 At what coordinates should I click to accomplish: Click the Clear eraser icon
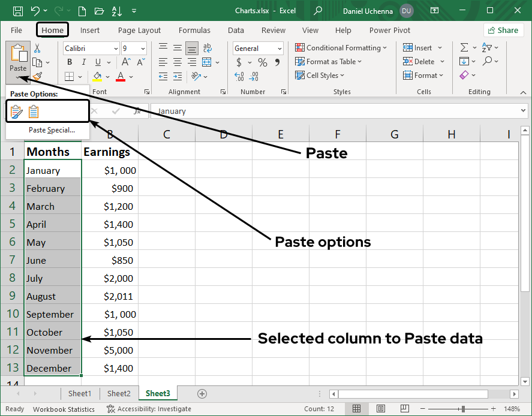click(x=464, y=76)
